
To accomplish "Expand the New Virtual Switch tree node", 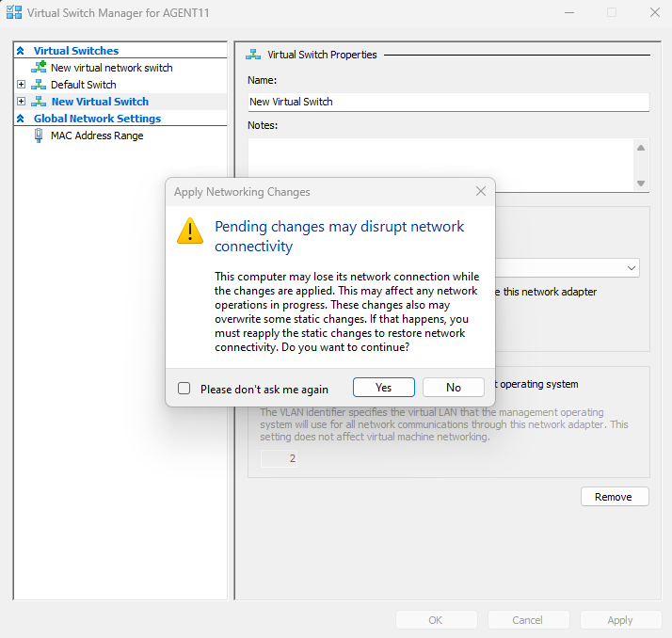I will pos(21,102).
